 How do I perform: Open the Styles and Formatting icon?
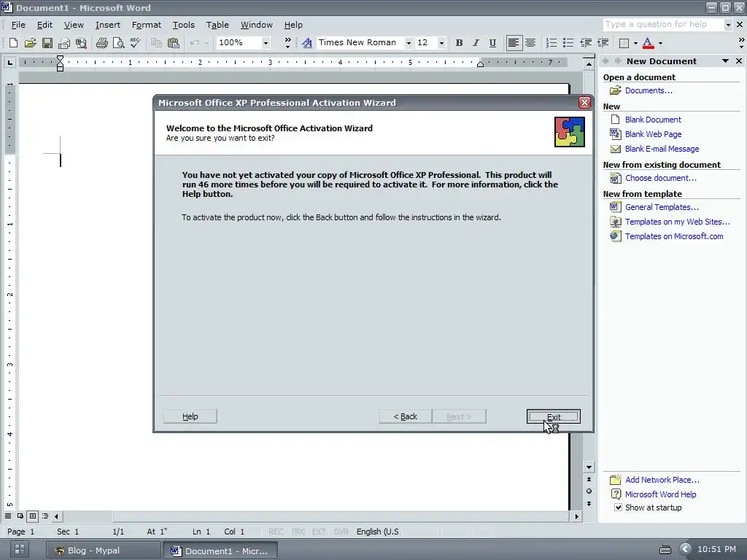(307, 43)
